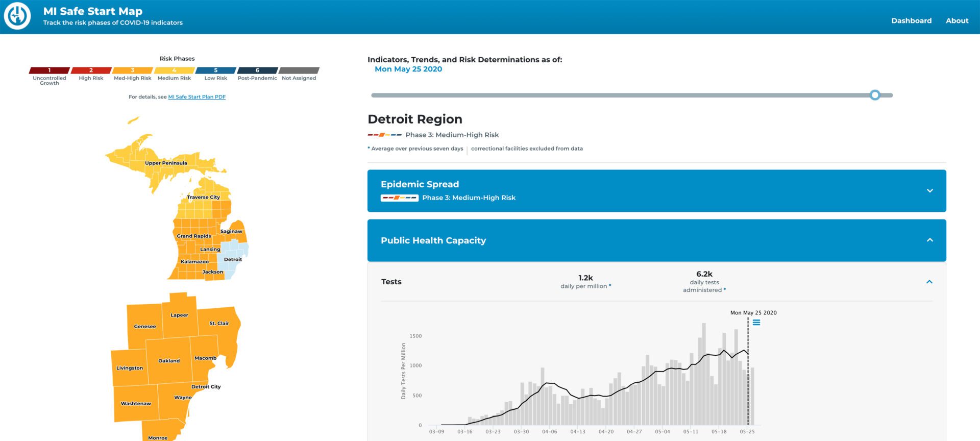Viewport: 980px width, 441px height.
Task: Choose Washtenaw county on the map
Action: [x=135, y=403]
